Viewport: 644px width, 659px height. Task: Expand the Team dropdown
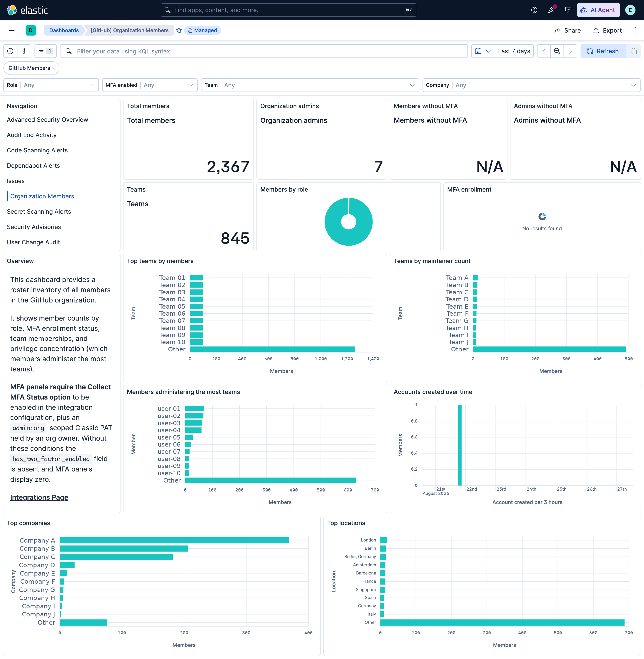tap(310, 85)
